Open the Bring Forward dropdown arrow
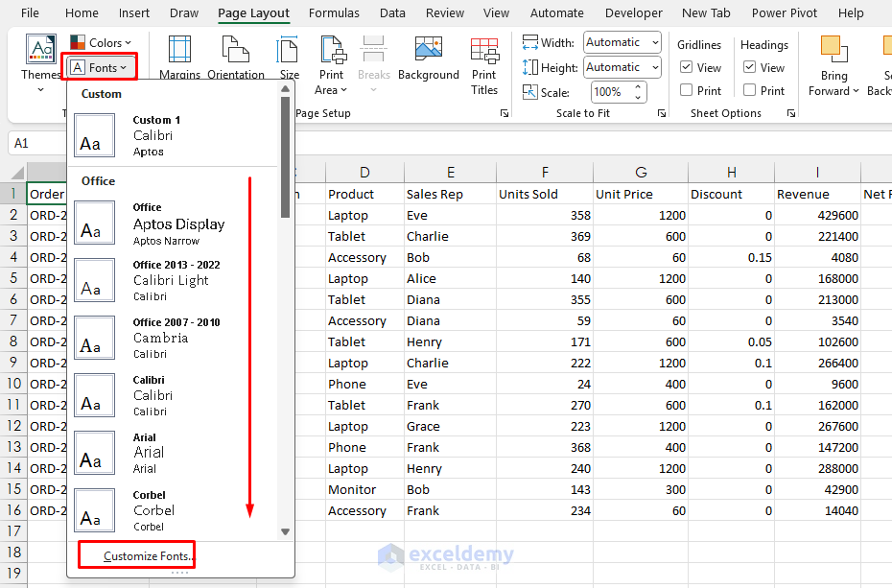This screenshot has height=588, width=892. 856,91
